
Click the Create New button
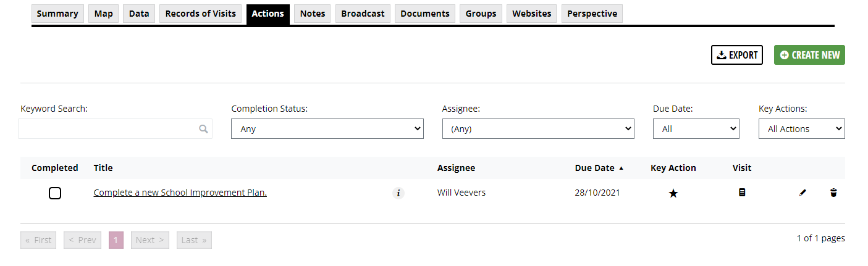(x=809, y=55)
